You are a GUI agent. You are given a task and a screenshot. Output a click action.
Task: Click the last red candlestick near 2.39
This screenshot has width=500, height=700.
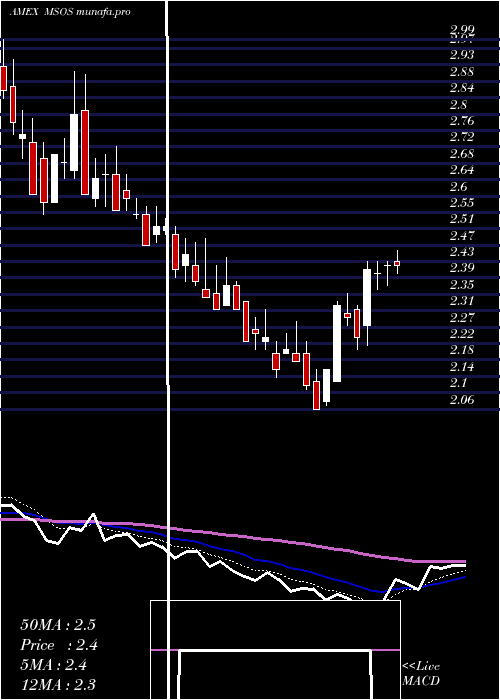(x=397, y=263)
